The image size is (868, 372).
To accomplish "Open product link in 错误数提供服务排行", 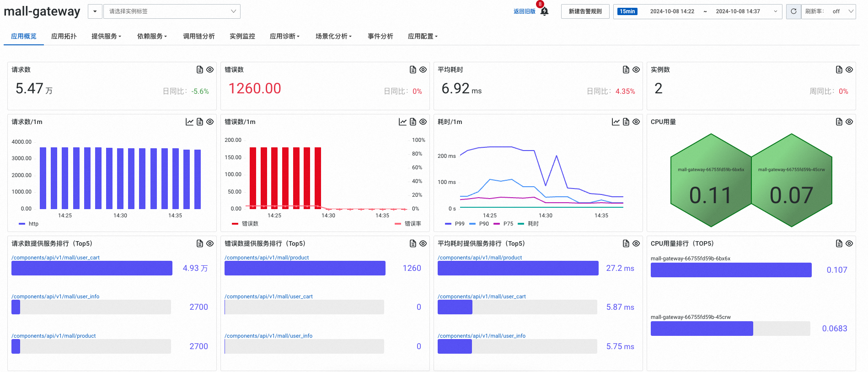I will coord(267,258).
